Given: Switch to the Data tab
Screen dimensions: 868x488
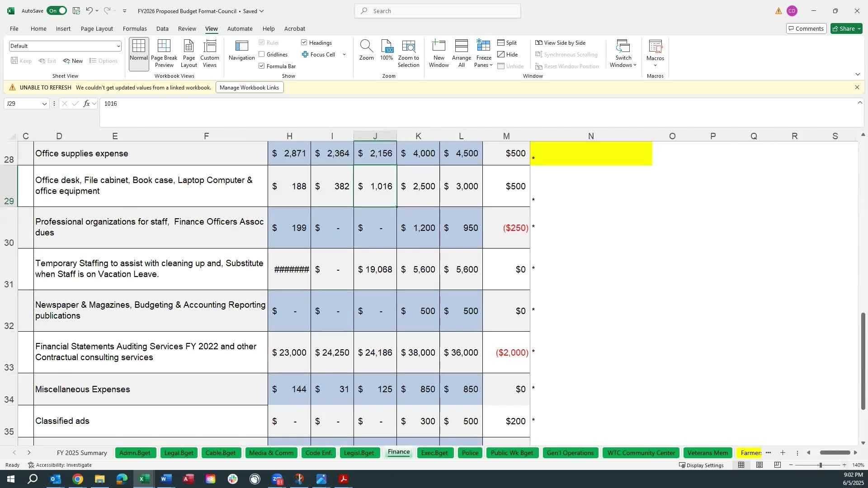Looking at the screenshot, I should [162, 28].
